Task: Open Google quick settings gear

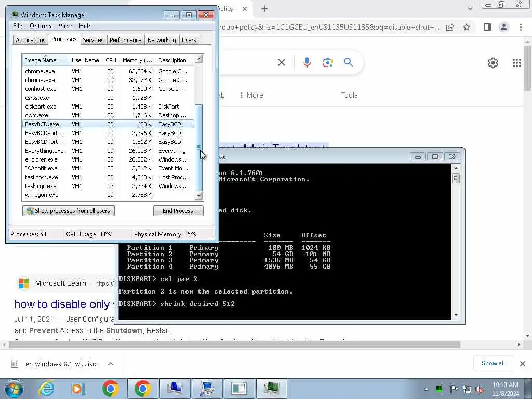Action: tap(493, 63)
